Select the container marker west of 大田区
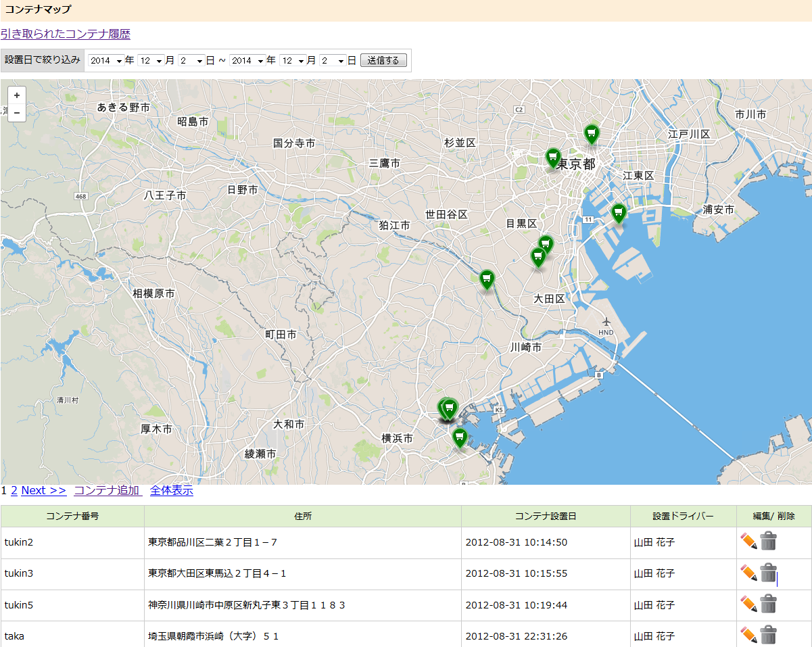This screenshot has width=812, height=647. pos(487,279)
